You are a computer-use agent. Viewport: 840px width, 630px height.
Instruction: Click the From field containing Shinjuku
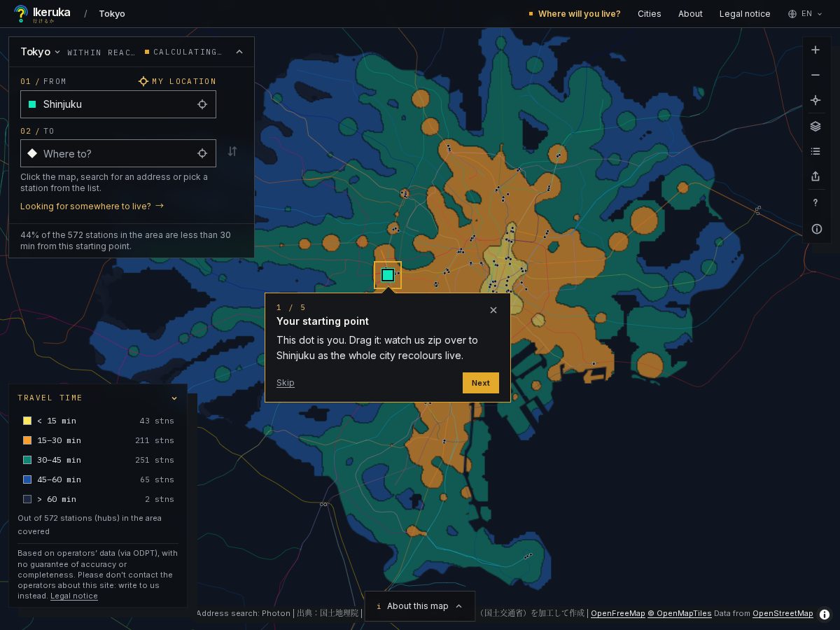click(118, 104)
